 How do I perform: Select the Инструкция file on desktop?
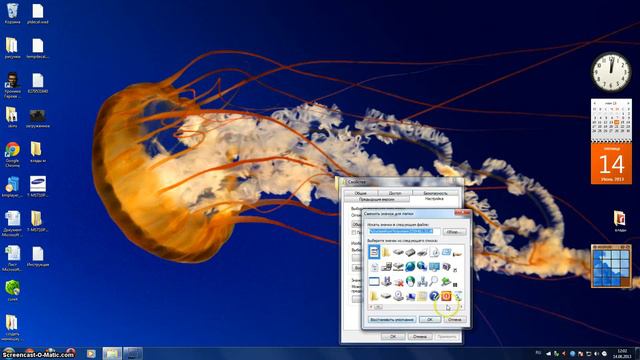click(38, 257)
